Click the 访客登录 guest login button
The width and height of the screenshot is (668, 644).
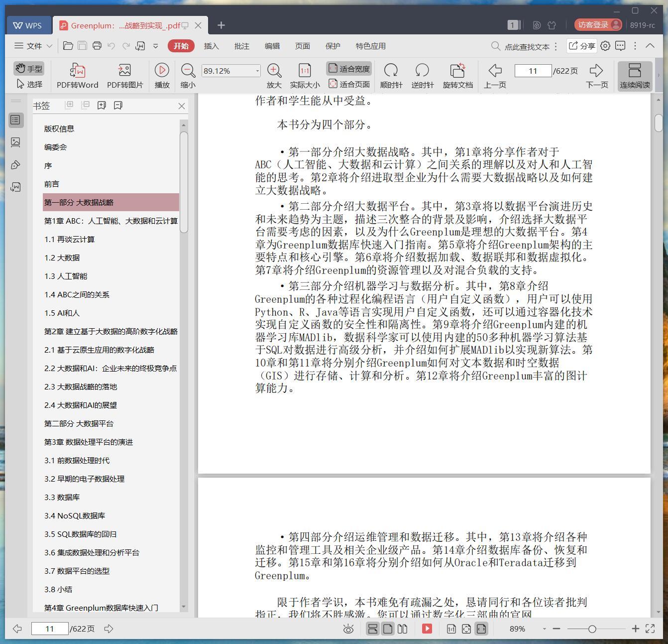coord(598,25)
